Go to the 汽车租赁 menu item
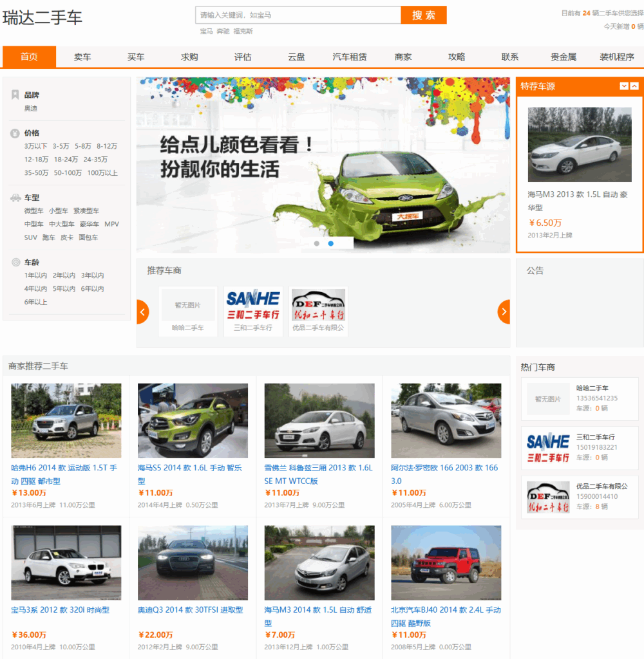Image resolution: width=644 pixels, height=659 pixels. pyautogui.click(x=350, y=57)
